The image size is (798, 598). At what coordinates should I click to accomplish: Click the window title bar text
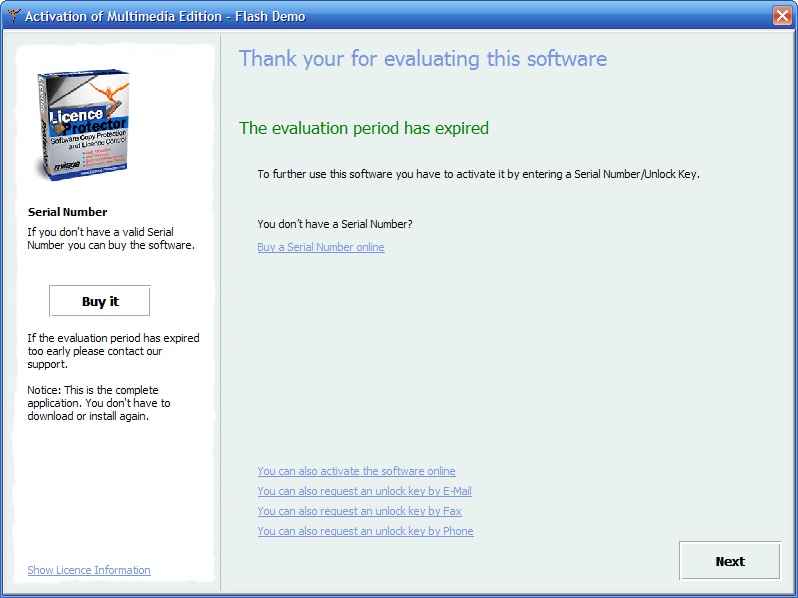click(x=165, y=16)
